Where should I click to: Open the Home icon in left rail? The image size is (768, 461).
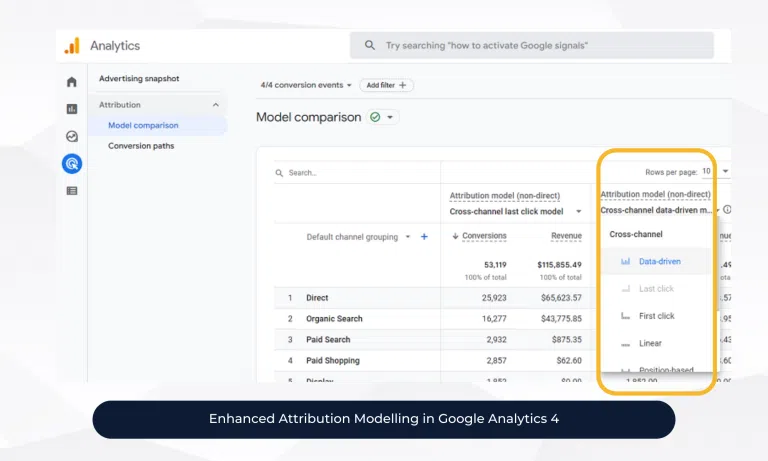pos(72,82)
